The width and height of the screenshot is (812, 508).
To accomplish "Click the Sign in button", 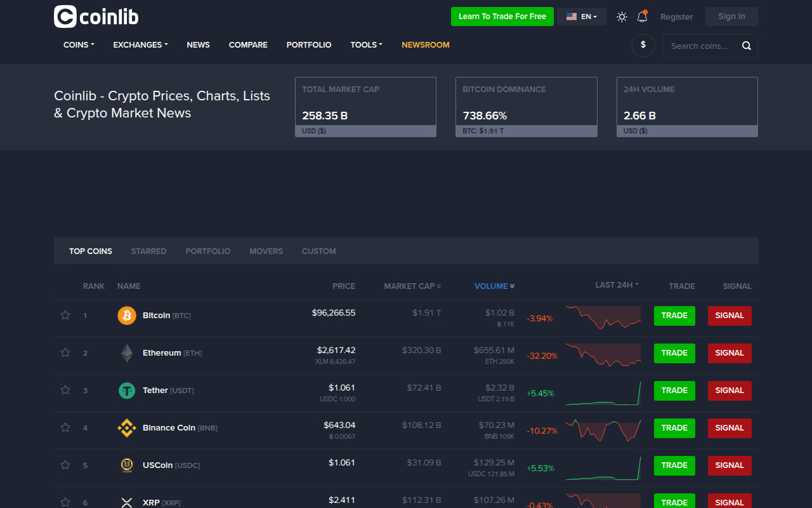I will (x=731, y=17).
